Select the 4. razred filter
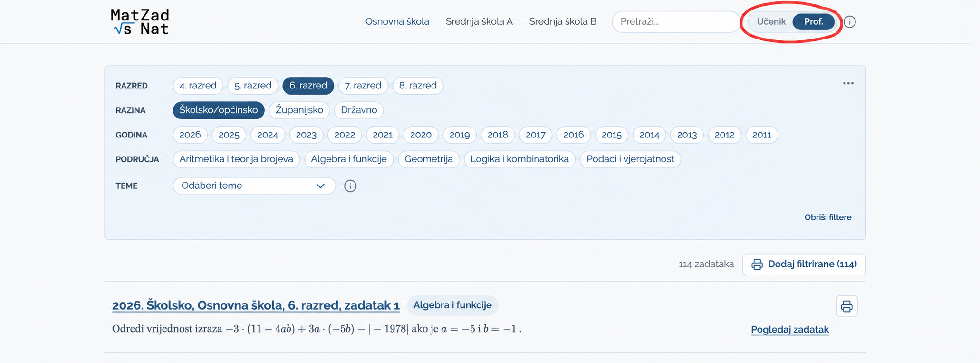This screenshot has height=363, width=980. coord(198,86)
